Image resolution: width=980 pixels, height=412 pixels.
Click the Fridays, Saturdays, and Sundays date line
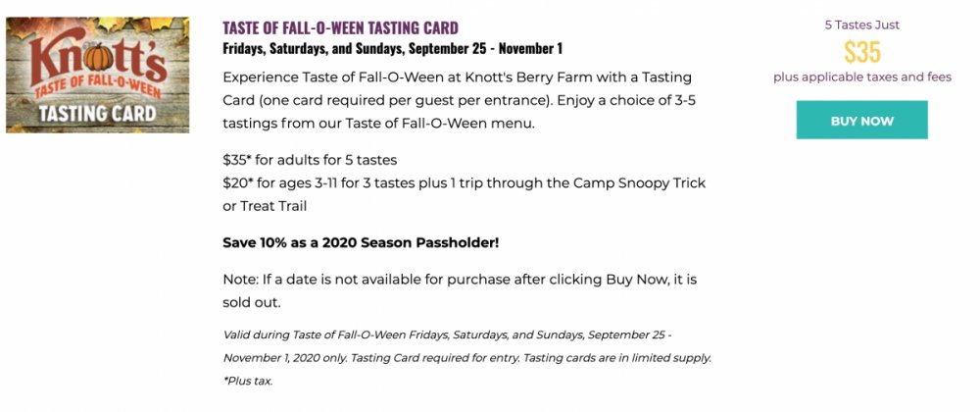(392, 48)
